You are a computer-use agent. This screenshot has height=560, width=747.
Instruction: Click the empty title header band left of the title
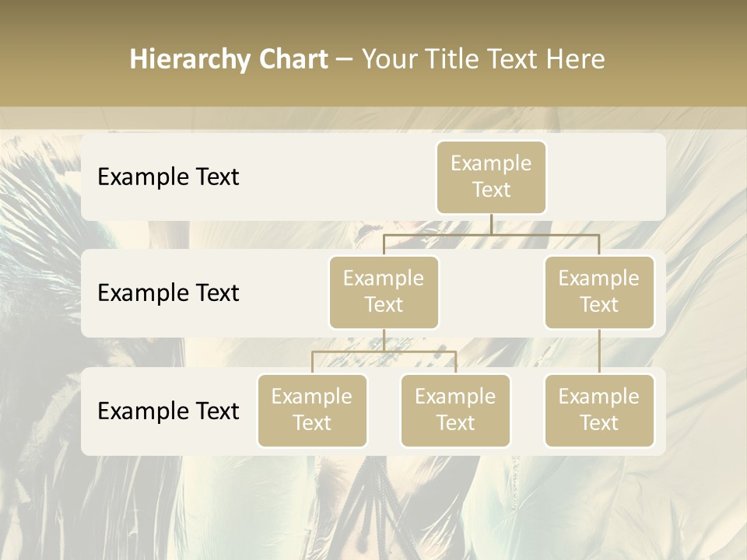click(x=62, y=59)
